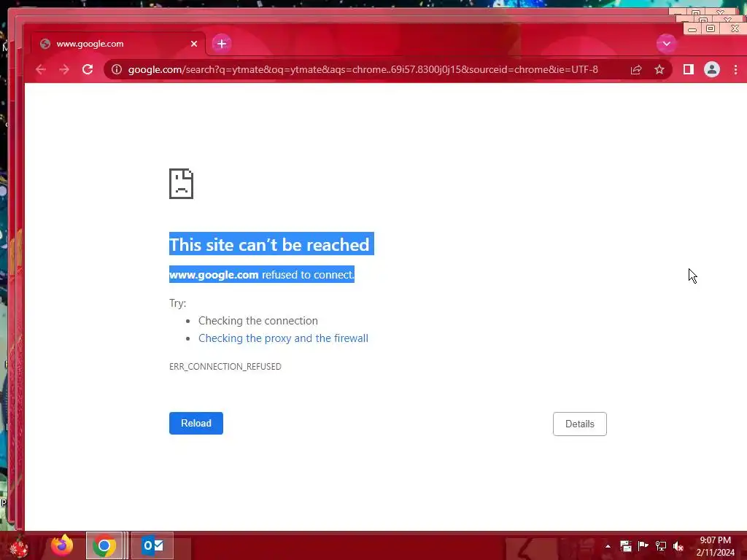Open Firefox from the taskbar
This screenshot has height=560, width=747.
62,545
